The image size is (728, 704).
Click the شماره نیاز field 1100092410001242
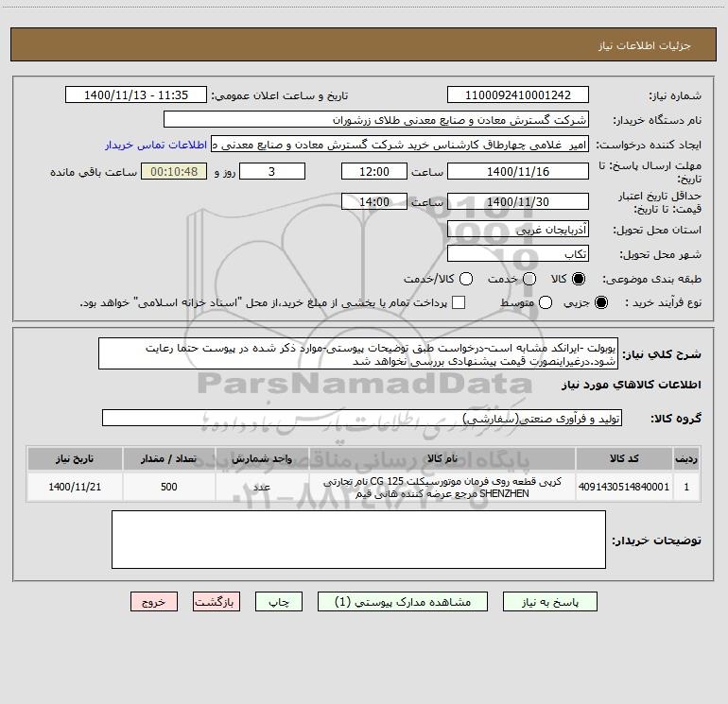[x=518, y=95]
